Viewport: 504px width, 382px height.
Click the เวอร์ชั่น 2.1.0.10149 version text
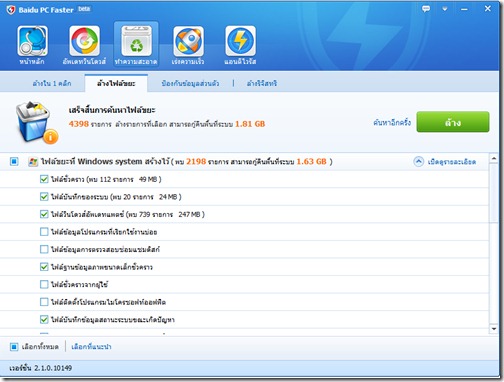41,368
